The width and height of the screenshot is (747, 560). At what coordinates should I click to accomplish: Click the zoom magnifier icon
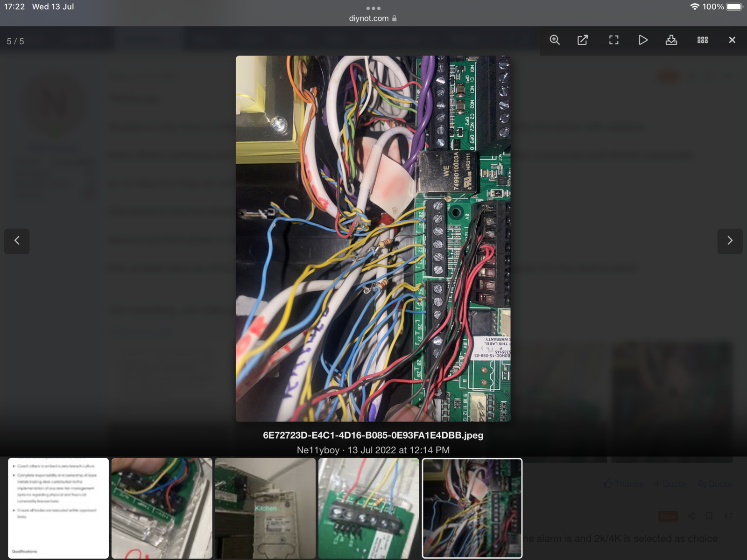[555, 40]
